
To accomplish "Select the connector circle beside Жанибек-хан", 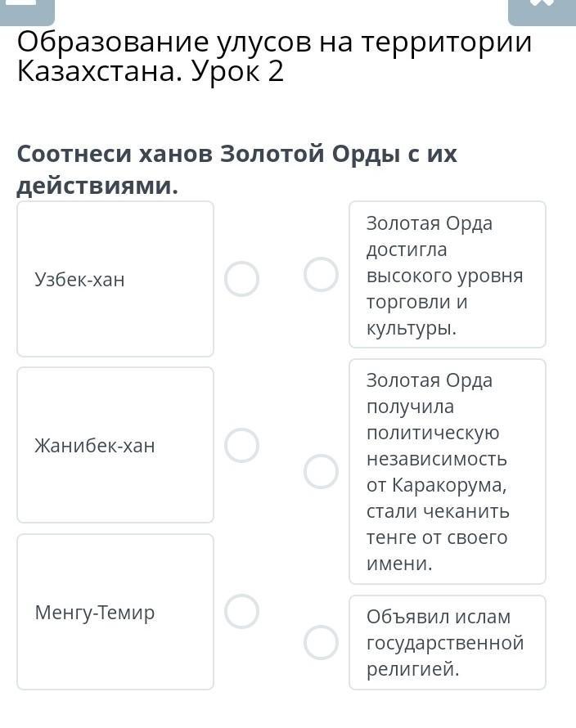I will (241, 445).
